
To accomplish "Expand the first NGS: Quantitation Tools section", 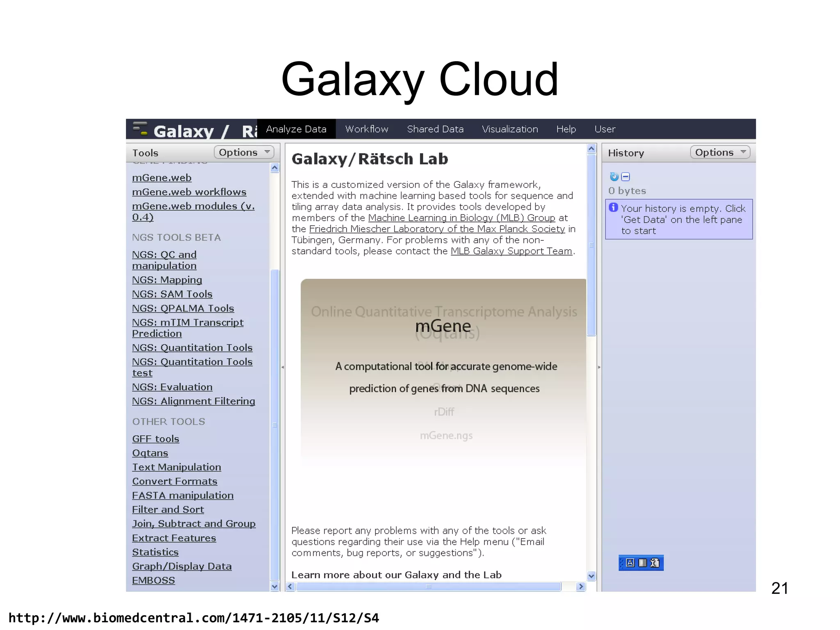I will pyautogui.click(x=192, y=347).
